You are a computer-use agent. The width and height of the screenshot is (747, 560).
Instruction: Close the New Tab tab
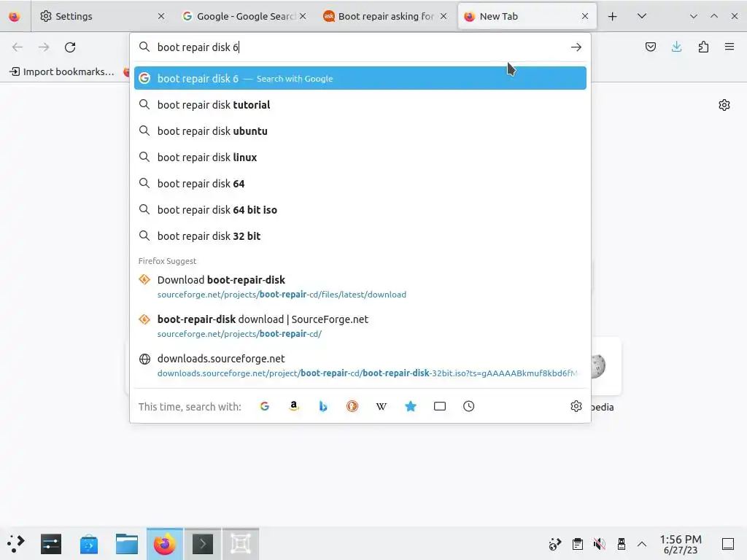tap(585, 16)
